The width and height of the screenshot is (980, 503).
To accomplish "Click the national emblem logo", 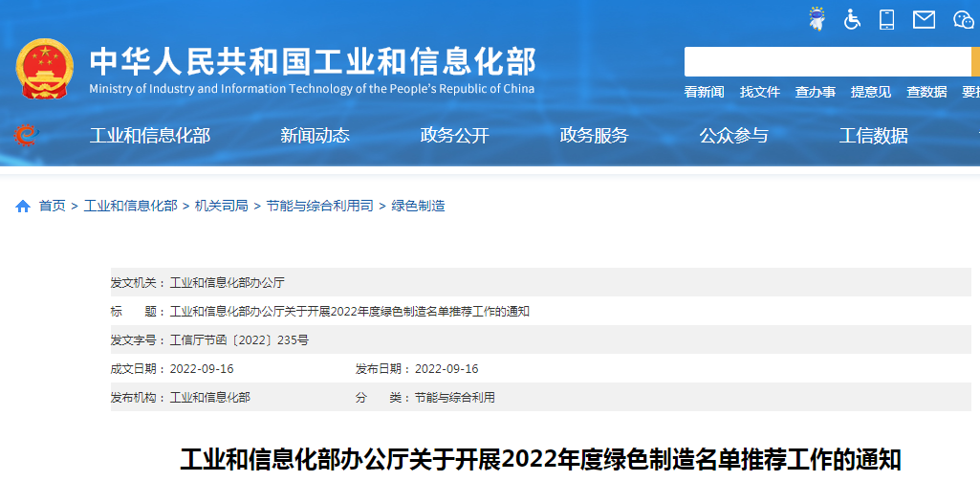I will [x=45, y=69].
